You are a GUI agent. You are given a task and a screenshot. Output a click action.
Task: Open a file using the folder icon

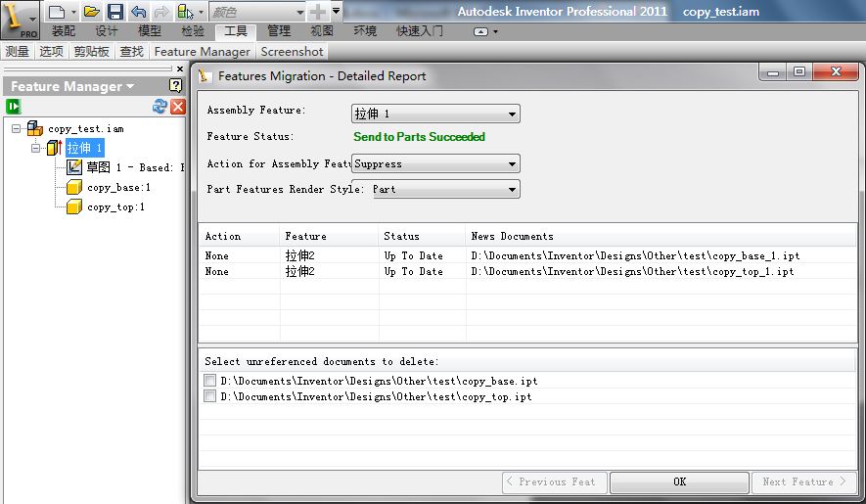(92, 12)
